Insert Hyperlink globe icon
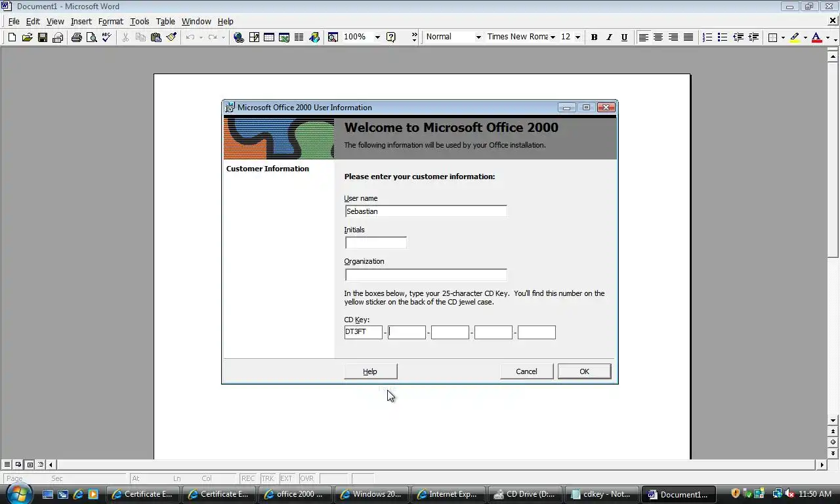 [239, 37]
